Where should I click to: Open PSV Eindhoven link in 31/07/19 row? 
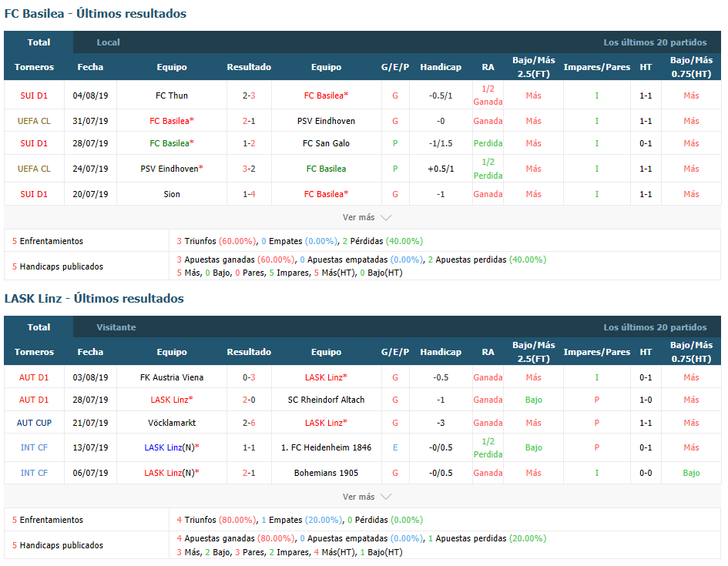pos(326,121)
